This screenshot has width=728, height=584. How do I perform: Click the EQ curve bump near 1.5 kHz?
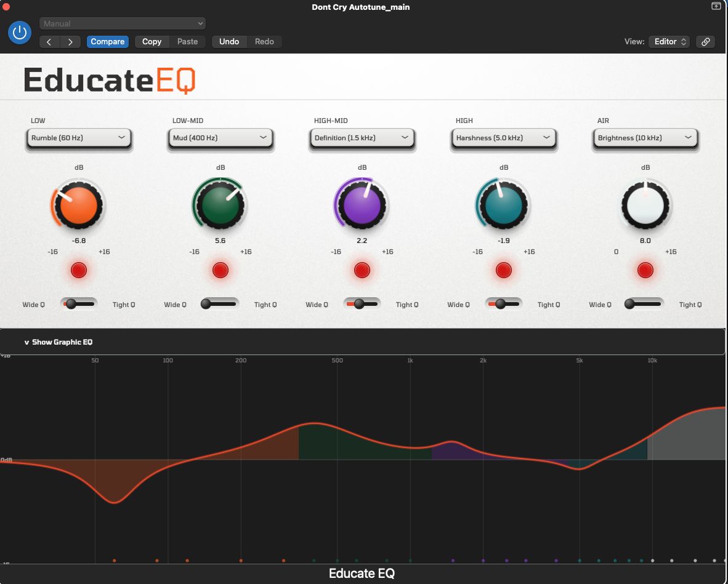tap(451, 442)
